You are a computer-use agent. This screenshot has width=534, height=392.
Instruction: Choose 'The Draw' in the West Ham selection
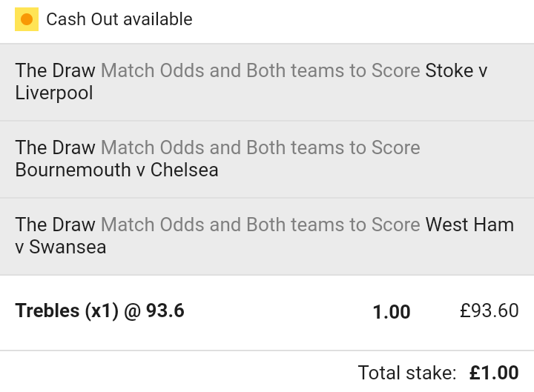pyautogui.click(x=55, y=225)
